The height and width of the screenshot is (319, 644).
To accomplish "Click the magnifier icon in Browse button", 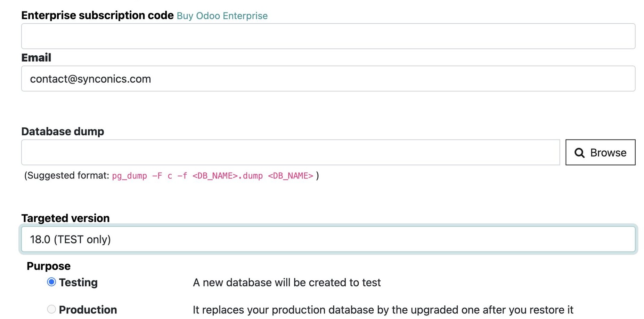I will tap(579, 153).
